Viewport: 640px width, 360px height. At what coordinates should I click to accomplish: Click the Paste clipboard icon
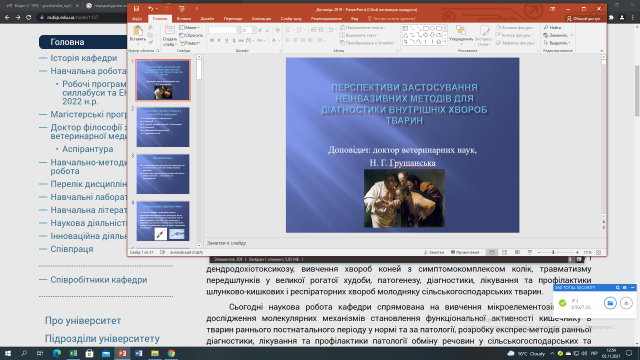pos(138,31)
